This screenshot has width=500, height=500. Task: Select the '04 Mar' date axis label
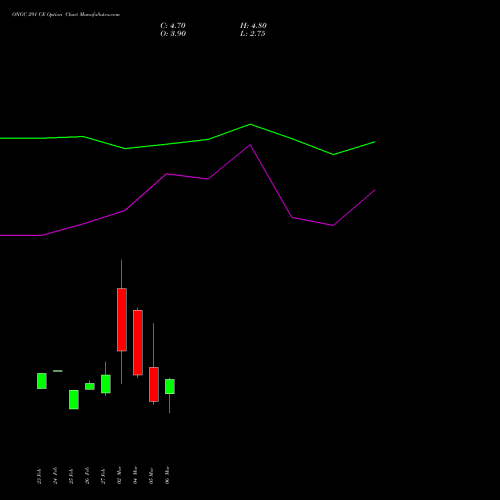pos(135,475)
